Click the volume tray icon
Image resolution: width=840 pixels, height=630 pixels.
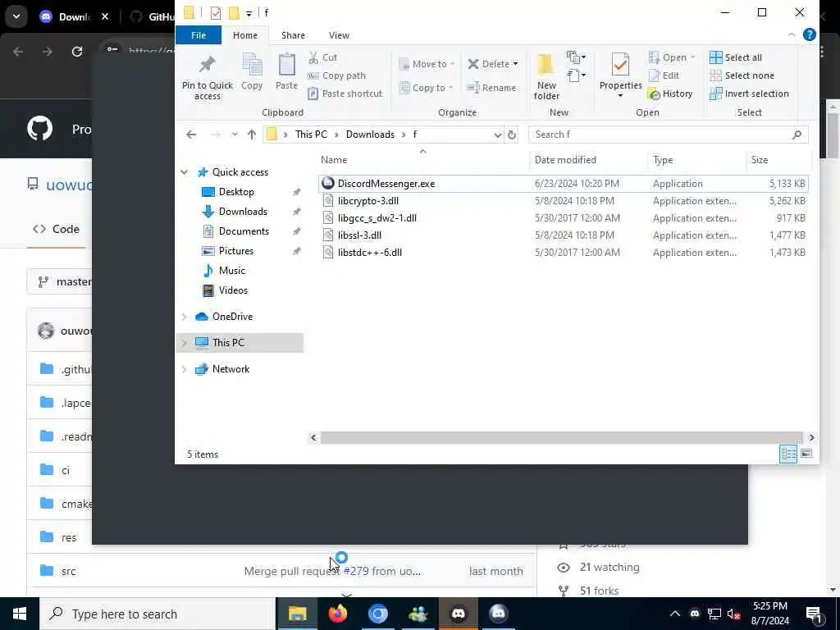[733, 614]
